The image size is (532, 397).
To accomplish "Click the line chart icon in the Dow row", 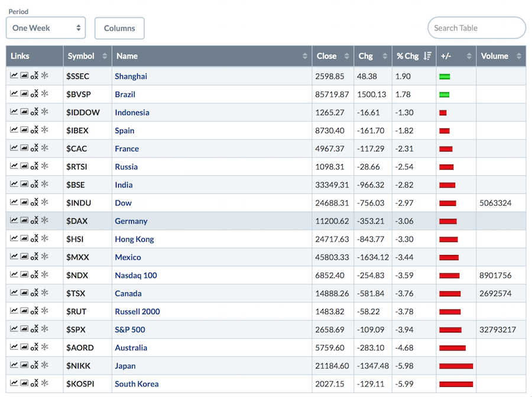I will click(x=14, y=202).
